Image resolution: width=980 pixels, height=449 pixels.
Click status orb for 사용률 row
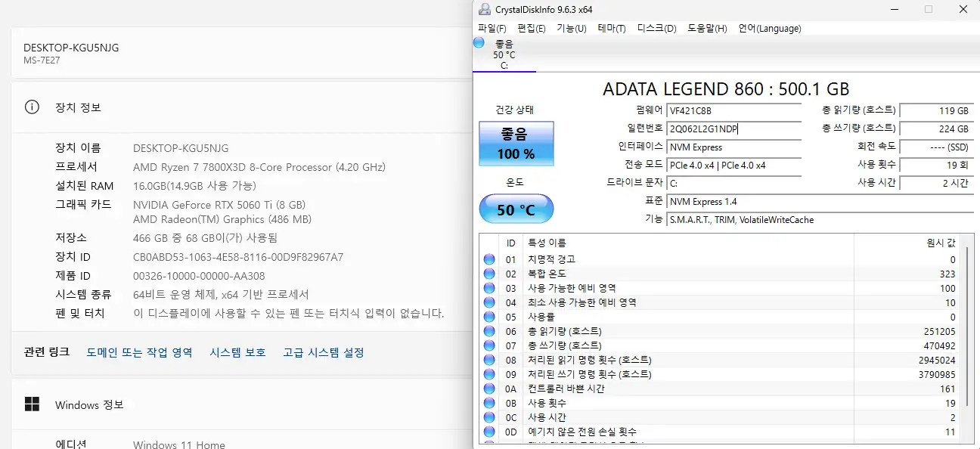click(x=488, y=317)
